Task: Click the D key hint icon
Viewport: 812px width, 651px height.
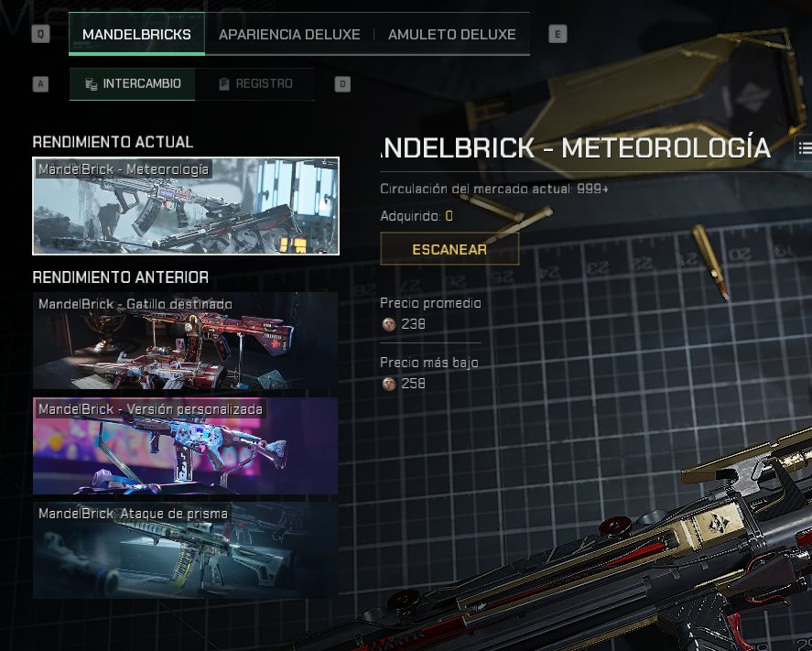Action: coord(342,84)
